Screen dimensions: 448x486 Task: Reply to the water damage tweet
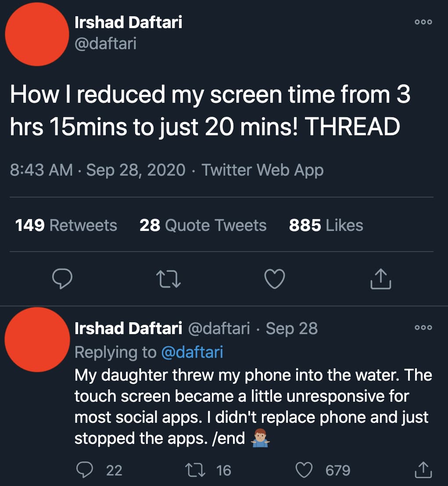click(84, 470)
